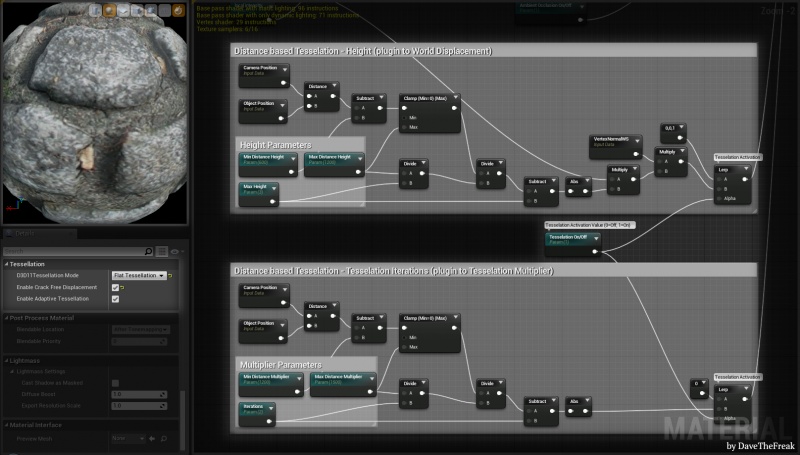Click the eye view options icon
This screenshot has height=455, width=800.
click(x=175, y=251)
